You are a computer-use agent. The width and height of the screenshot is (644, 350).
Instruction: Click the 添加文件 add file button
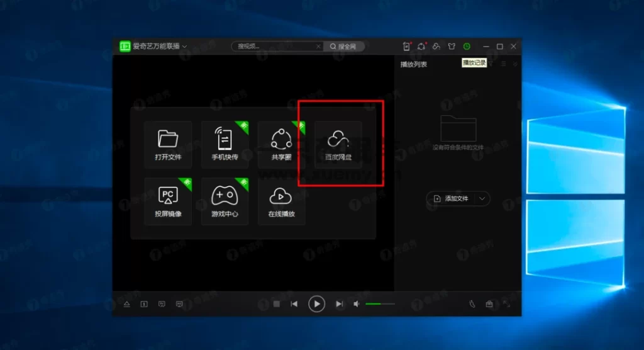(451, 199)
